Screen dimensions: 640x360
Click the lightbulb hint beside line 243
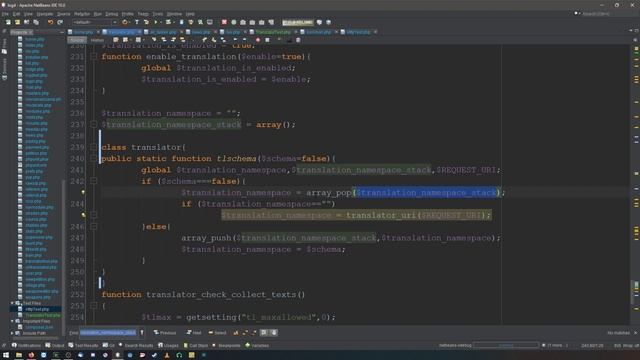pos(83,192)
